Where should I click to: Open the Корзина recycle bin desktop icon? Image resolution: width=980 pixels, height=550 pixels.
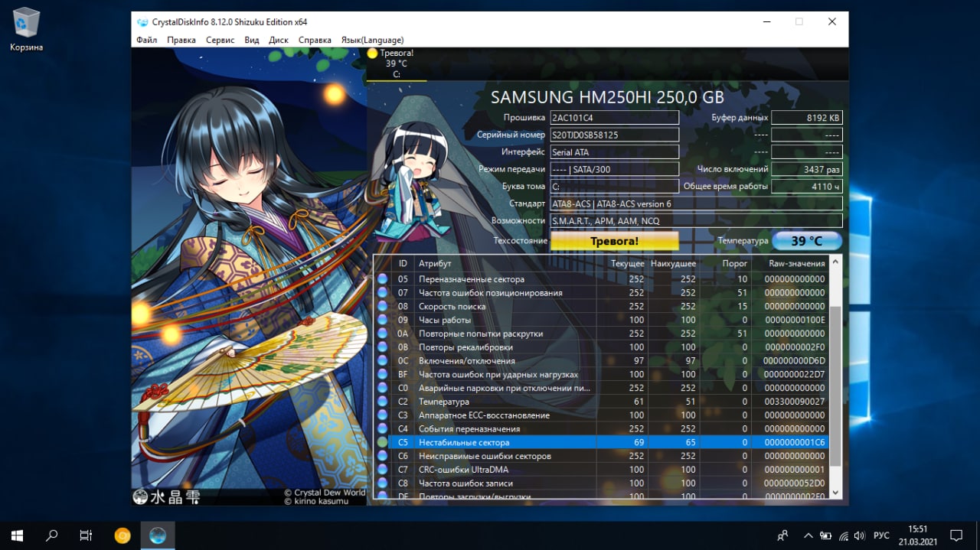(x=26, y=30)
